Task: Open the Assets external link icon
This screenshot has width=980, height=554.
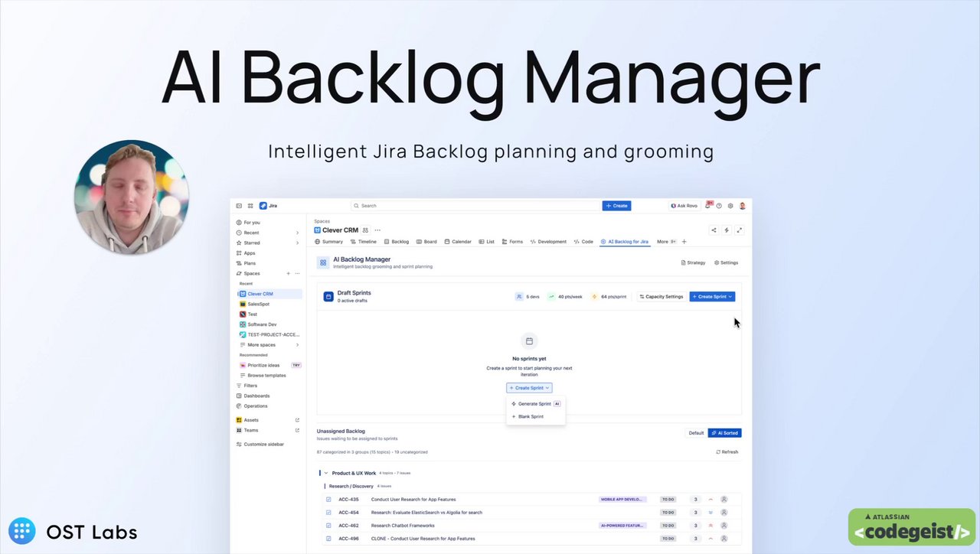Action: [x=298, y=420]
